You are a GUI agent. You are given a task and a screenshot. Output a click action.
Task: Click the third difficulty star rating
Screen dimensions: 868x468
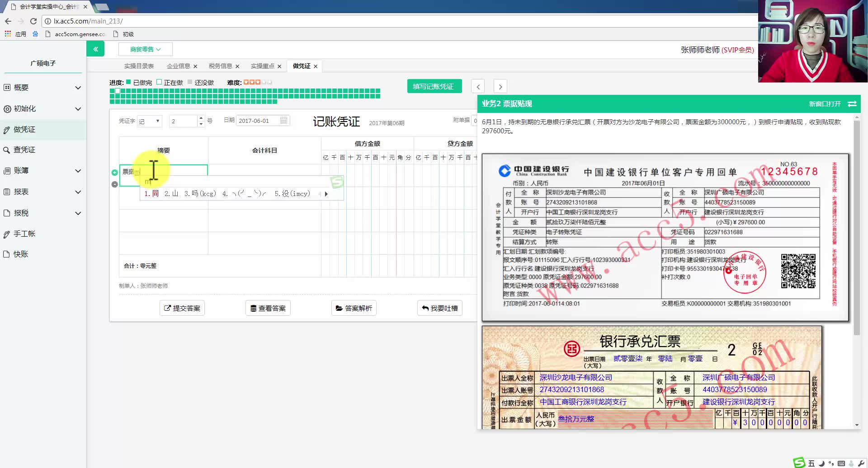(259, 82)
